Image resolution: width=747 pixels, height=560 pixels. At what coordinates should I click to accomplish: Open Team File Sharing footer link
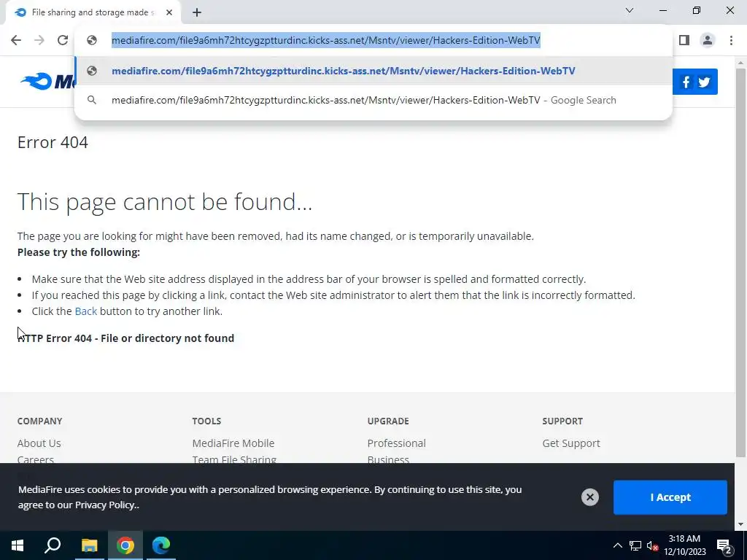(234, 459)
